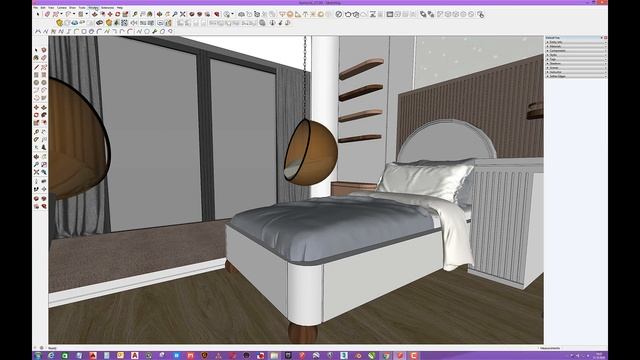The width and height of the screenshot is (640, 360).
Task: Open the File menu
Action: (x=36, y=7)
